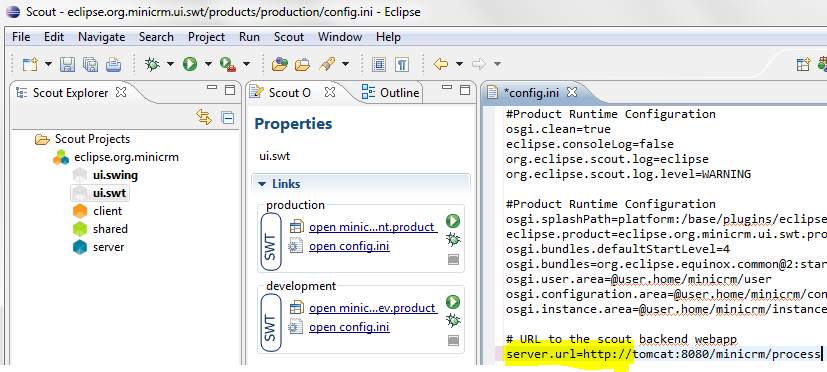
Task: Click the green Run toolbar button
Action: pos(190,64)
